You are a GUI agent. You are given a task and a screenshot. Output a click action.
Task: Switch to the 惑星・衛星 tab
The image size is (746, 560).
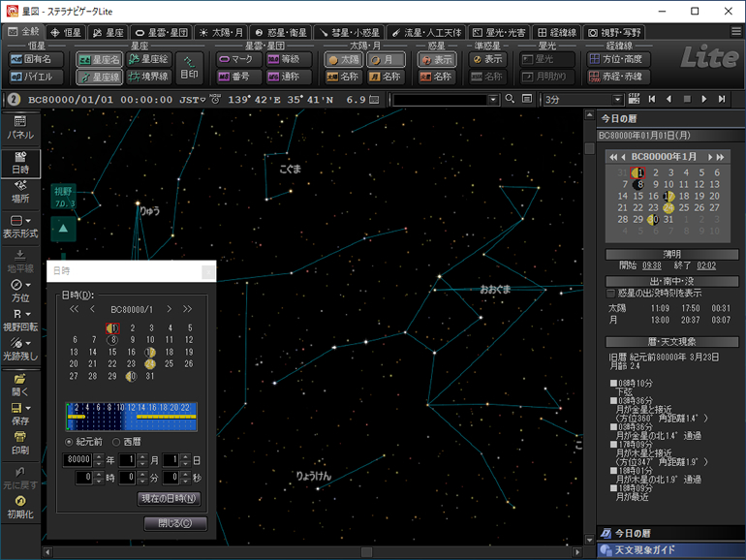pyautogui.click(x=281, y=32)
